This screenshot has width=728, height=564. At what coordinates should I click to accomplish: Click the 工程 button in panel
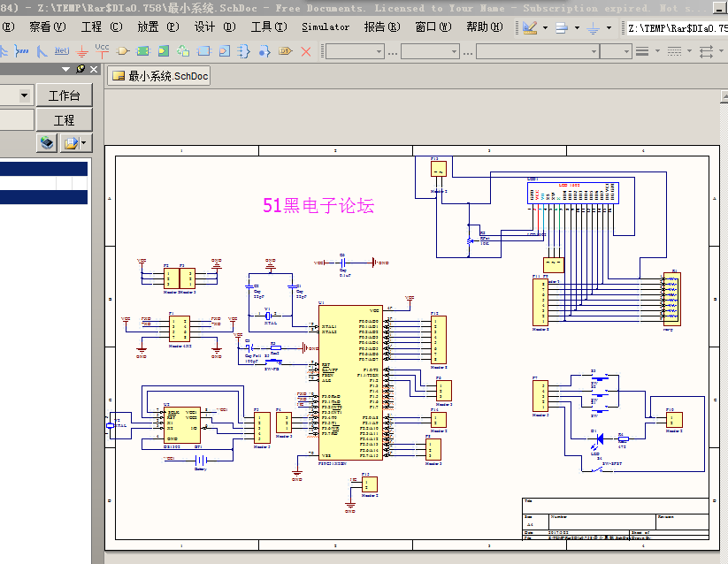[x=64, y=119]
